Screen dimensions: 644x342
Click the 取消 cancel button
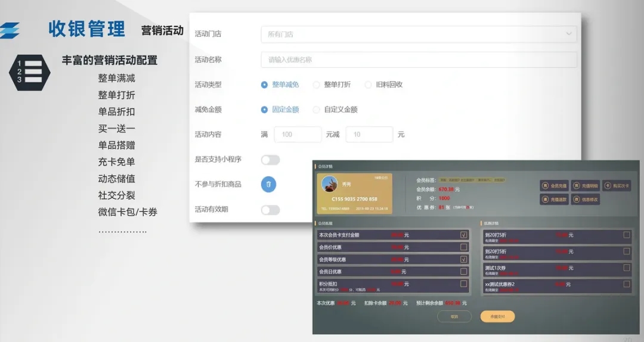[x=454, y=316]
